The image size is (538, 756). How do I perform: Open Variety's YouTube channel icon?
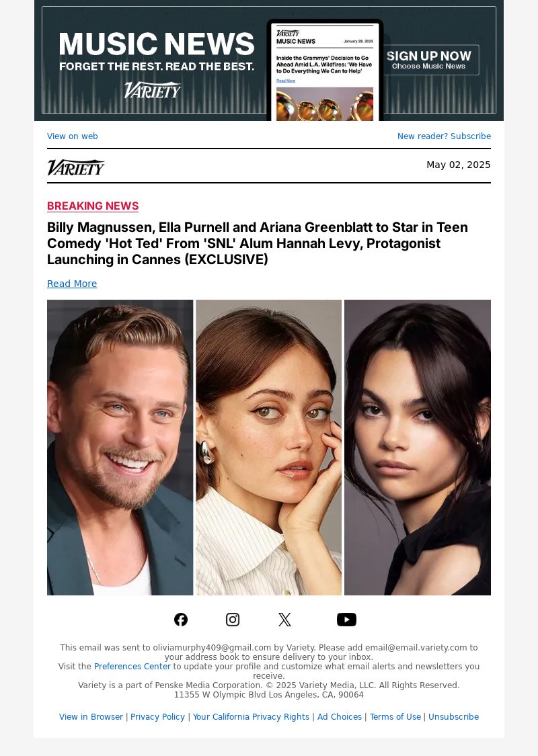346,620
